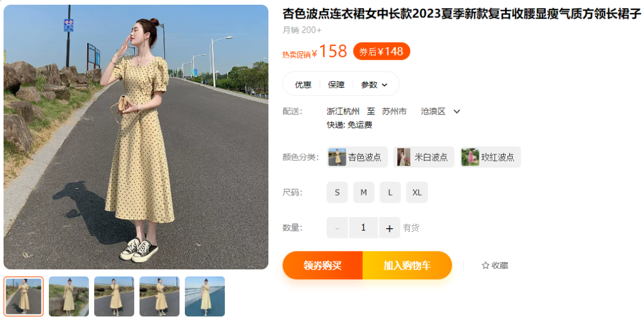Screen dimensions: 644x320
Task: Click the plus quantity button
Action: pyautogui.click(x=389, y=228)
